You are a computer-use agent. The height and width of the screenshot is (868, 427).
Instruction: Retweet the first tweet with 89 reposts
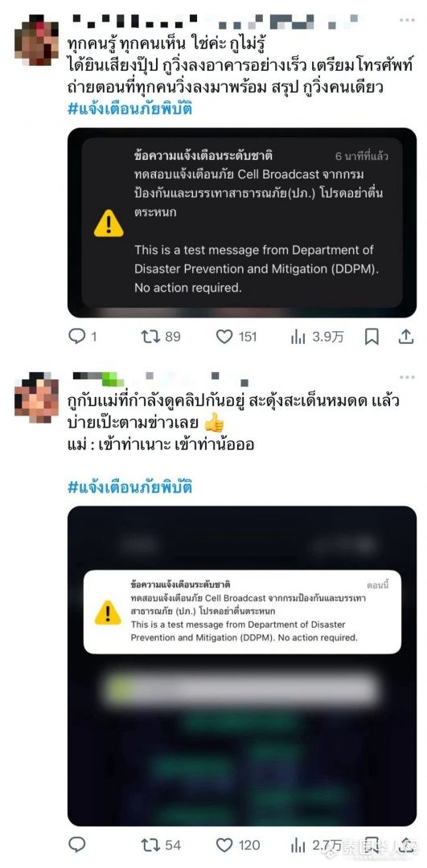(161, 336)
